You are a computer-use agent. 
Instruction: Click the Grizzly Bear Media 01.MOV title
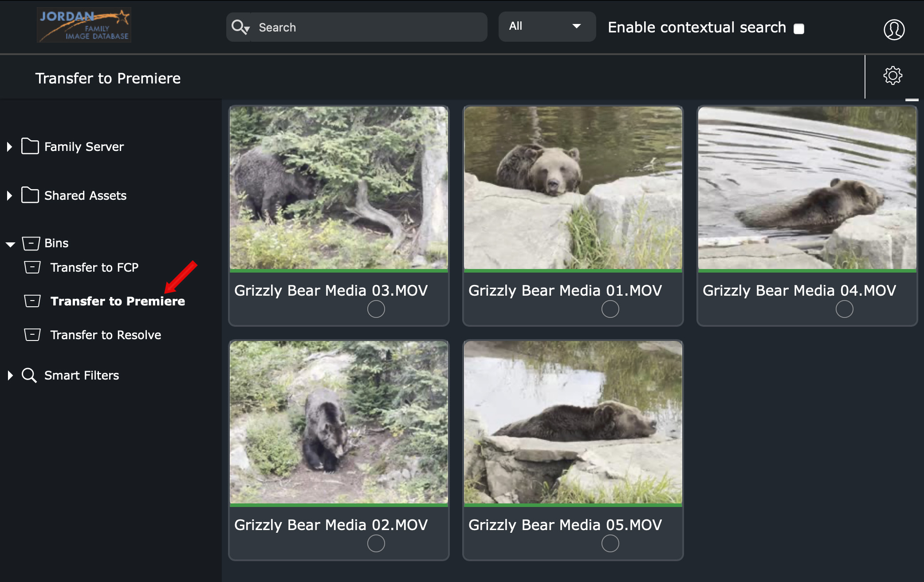pos(565,290)
